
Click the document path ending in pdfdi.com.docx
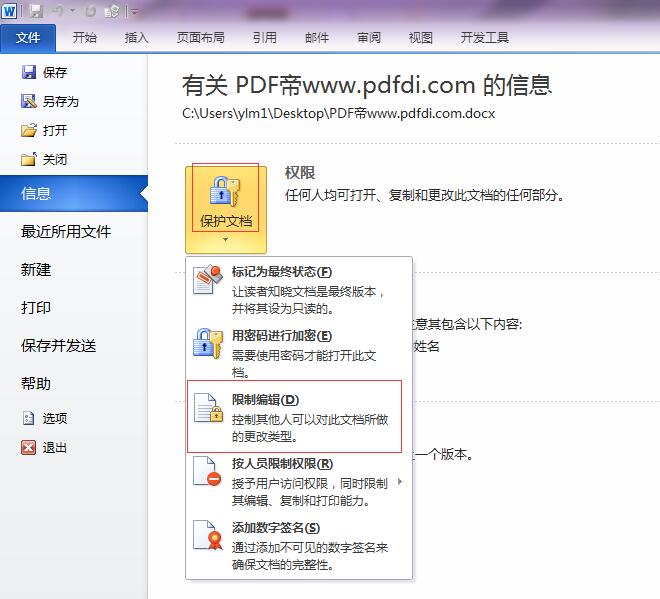(x=338, y=113)
